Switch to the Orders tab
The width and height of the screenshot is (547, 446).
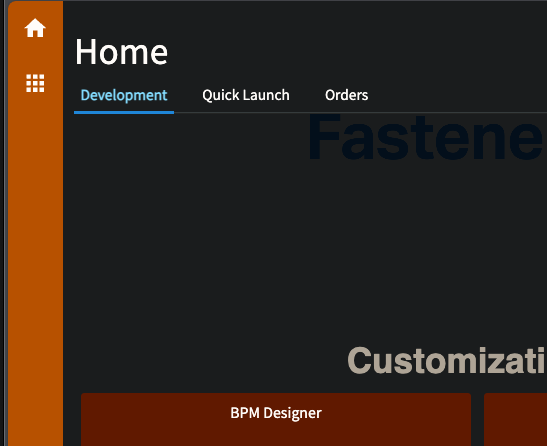[x=346, y=95]
